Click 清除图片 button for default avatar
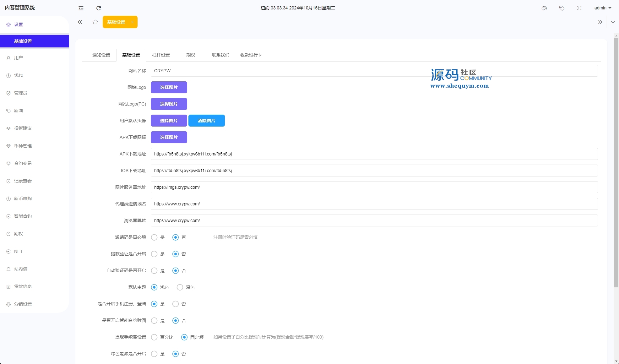 206,121
